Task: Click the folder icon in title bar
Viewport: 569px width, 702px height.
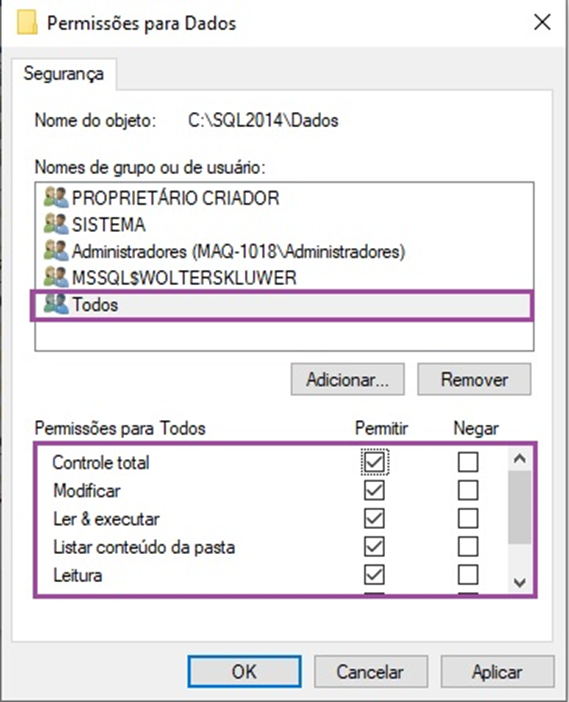Action: pyautogui.click(x=27, y=23)
